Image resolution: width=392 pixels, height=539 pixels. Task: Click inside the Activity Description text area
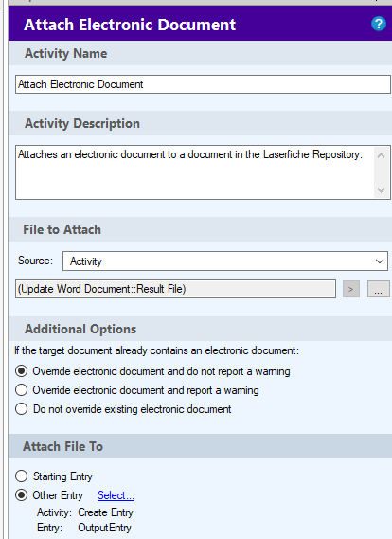point(195,172)
